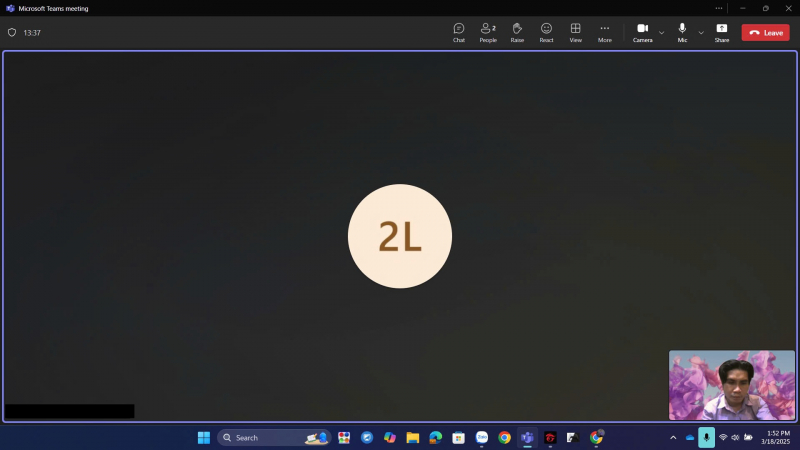Open the meeting Chat panel
The width and height of the screenshot is (800, 450).
[x=458, y=32]
